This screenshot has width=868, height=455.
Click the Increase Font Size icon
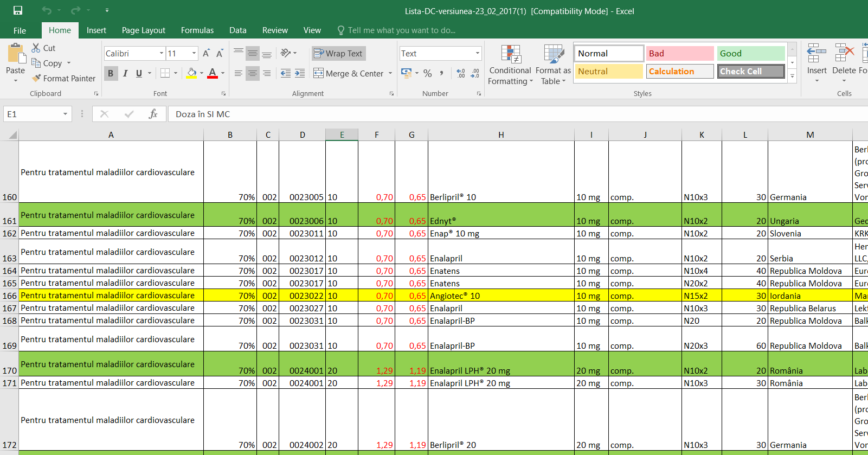click(206, 53)
